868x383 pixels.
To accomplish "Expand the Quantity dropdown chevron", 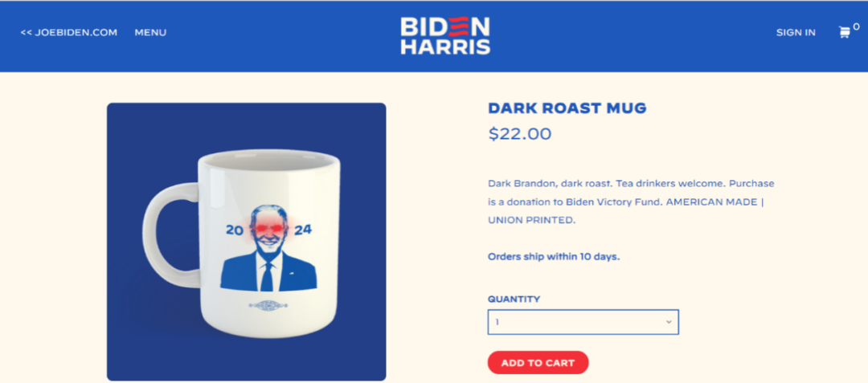I will click(669, 322).
